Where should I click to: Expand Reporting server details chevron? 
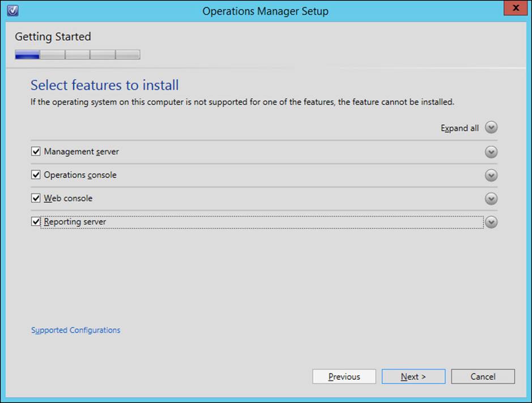tap(491, 222)
